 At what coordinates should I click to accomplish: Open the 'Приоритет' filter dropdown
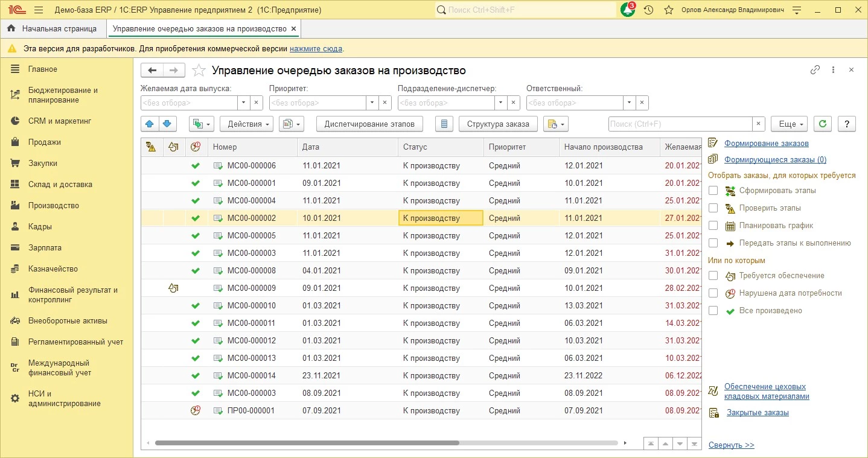click(372, 103)
